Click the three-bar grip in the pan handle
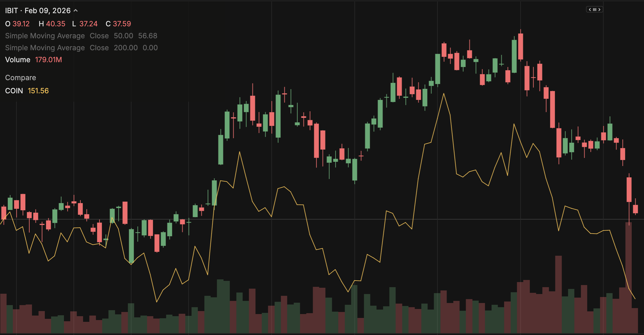 point(594,10)
